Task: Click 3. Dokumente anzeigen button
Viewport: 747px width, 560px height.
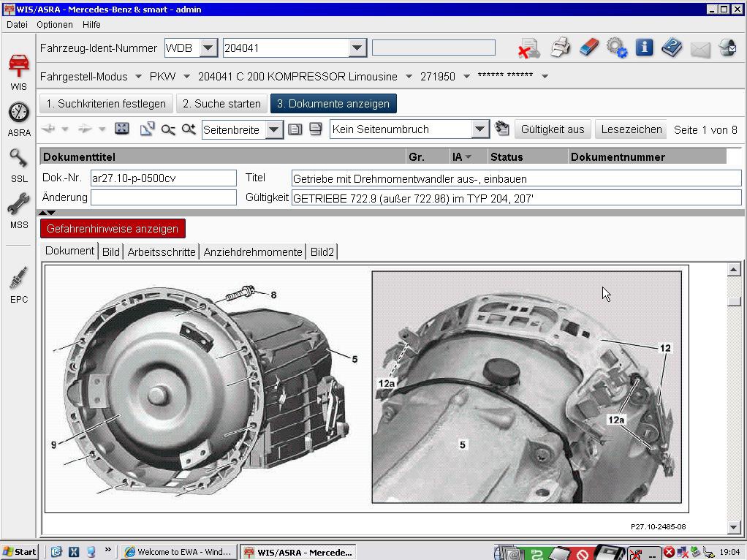Action: [333, 103]
